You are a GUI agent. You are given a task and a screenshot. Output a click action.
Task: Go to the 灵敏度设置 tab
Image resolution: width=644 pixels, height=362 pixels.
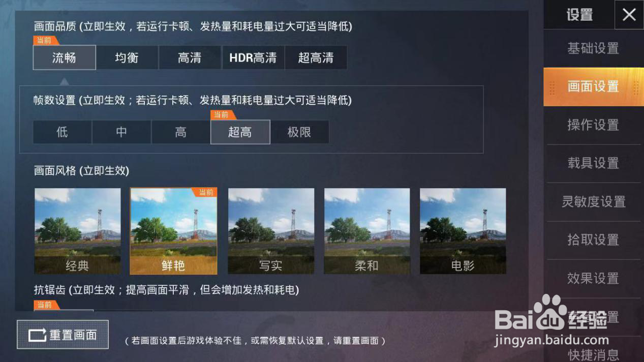point(593,202)
